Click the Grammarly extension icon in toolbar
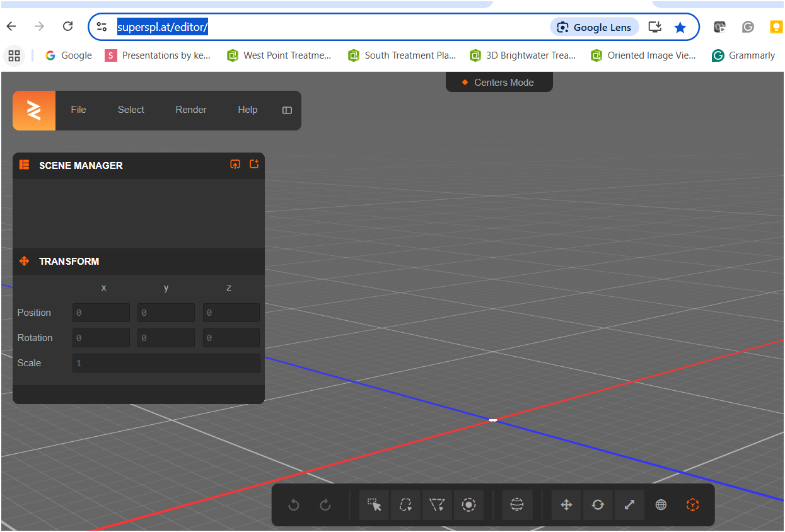 tap(748, 27)
